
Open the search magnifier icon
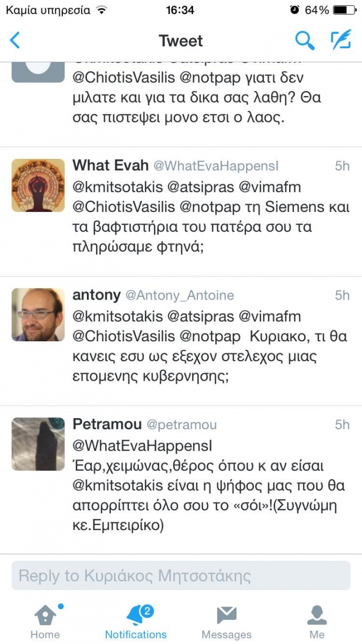click(305, 40)
